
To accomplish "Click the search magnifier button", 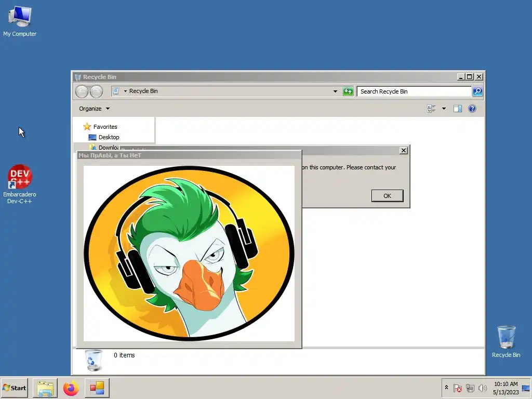I will click(x=477, y=91).
